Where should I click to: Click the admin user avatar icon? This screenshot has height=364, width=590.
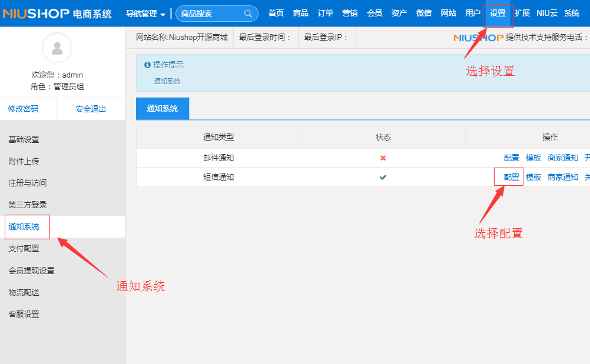57,48
